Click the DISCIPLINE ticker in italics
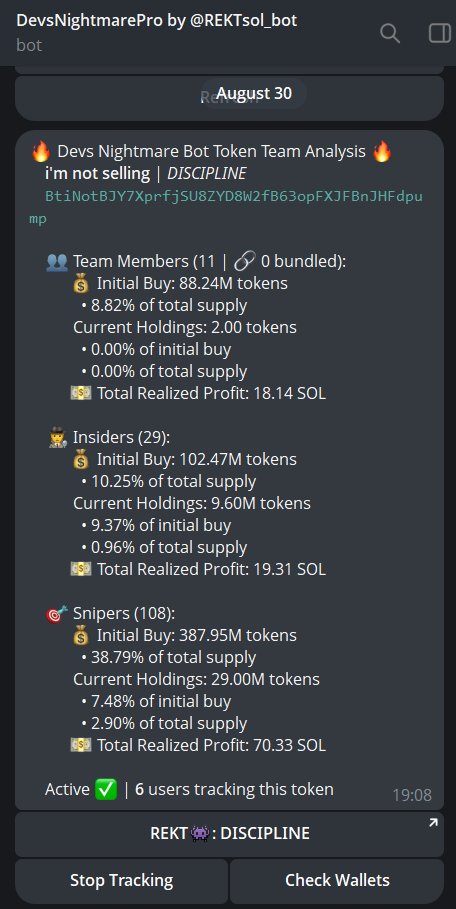This screenshot has width=456, height=909. [206, 173]
